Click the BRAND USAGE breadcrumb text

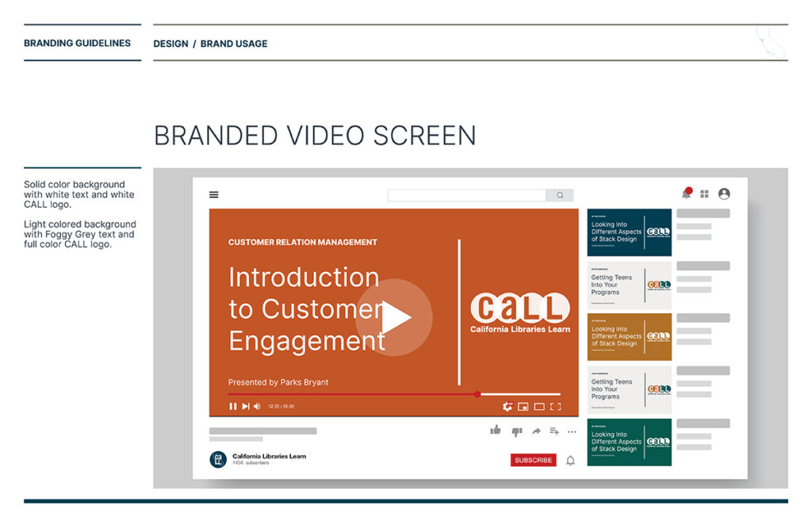click(234, 44)
